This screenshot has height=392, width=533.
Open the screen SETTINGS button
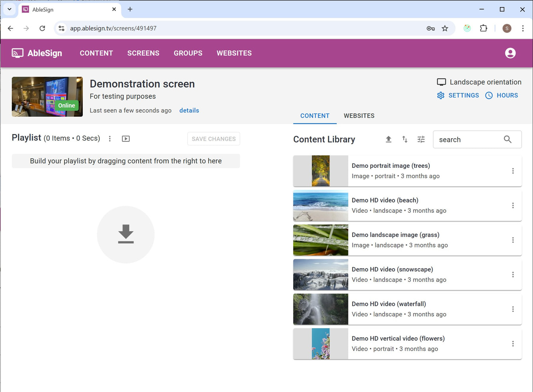coord(458,95)
